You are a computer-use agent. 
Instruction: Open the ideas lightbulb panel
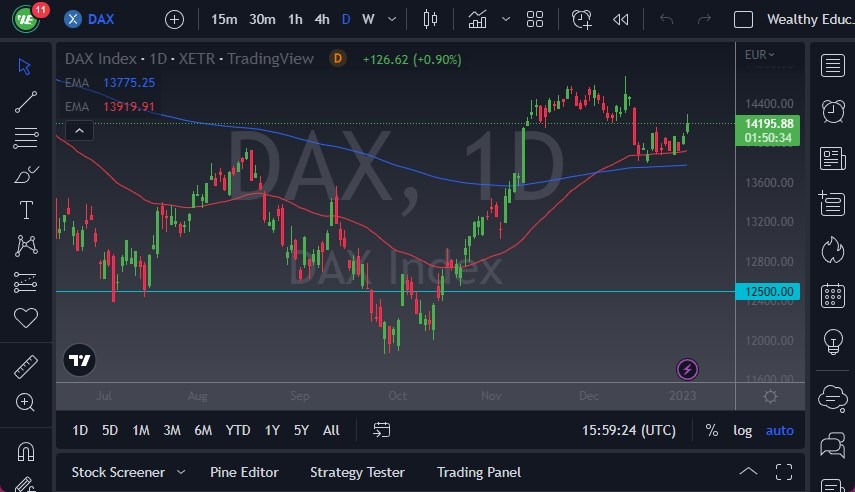coord(833,342)
